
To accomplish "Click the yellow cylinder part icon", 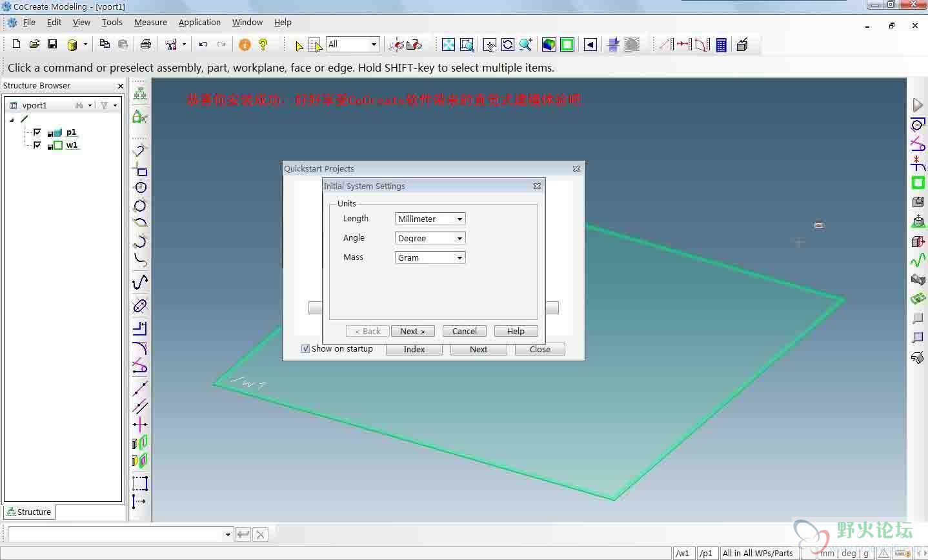I will pos(72,45).
